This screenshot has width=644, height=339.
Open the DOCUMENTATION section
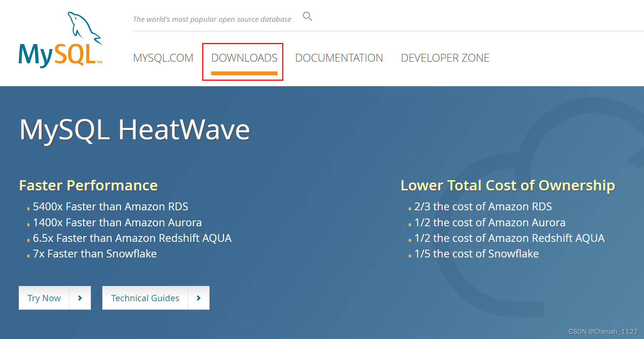pyautogui.click(x=339, y=58)
